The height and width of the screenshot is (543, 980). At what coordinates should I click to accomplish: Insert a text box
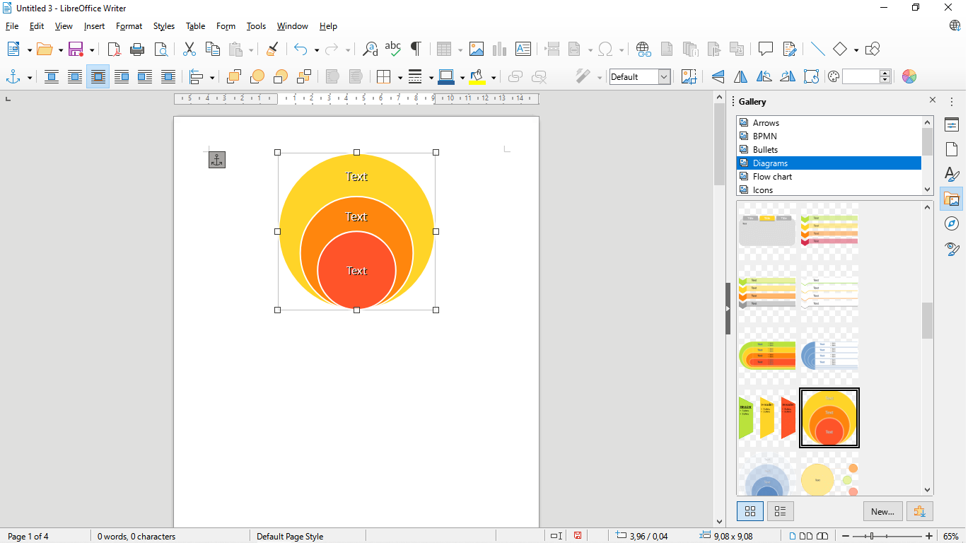[523, 49]
